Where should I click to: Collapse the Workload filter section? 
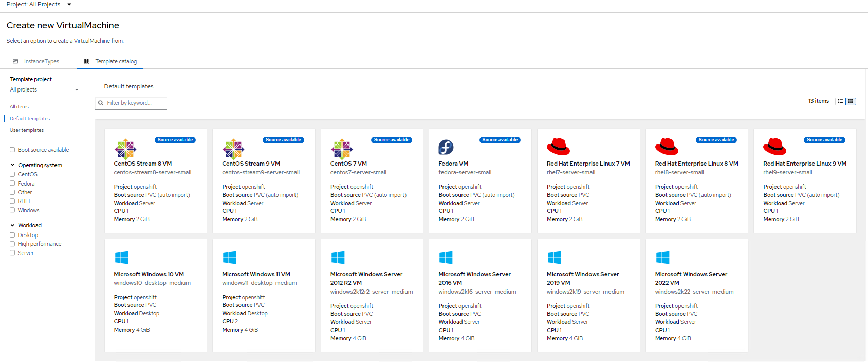[x=12, y=226]
